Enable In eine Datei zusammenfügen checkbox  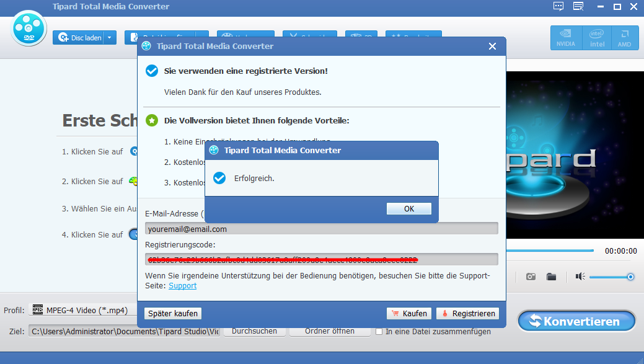pyautogui.click(x=379, y=332)
